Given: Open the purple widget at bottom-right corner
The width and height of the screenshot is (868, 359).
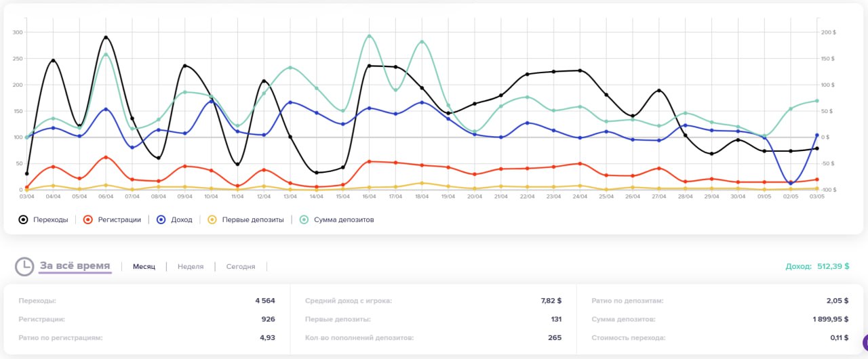Looking at the screenshot, I should click(864, 342).
